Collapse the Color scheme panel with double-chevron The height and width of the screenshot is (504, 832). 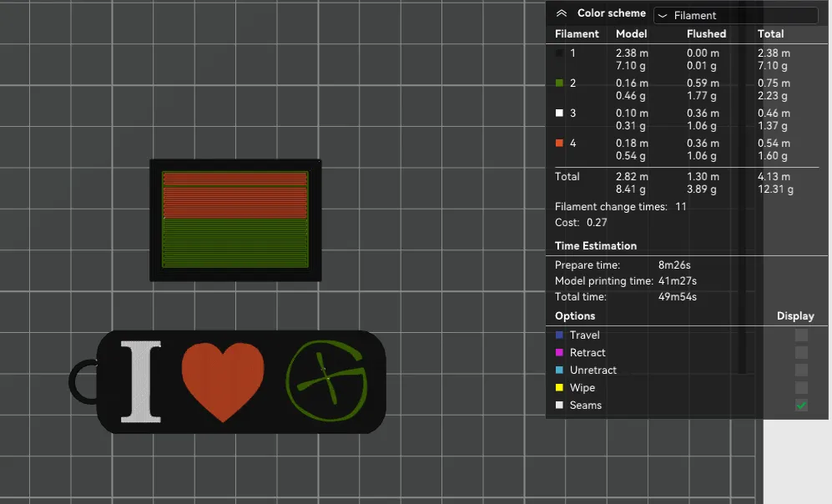pyautogui.click(x=562, y=13)
